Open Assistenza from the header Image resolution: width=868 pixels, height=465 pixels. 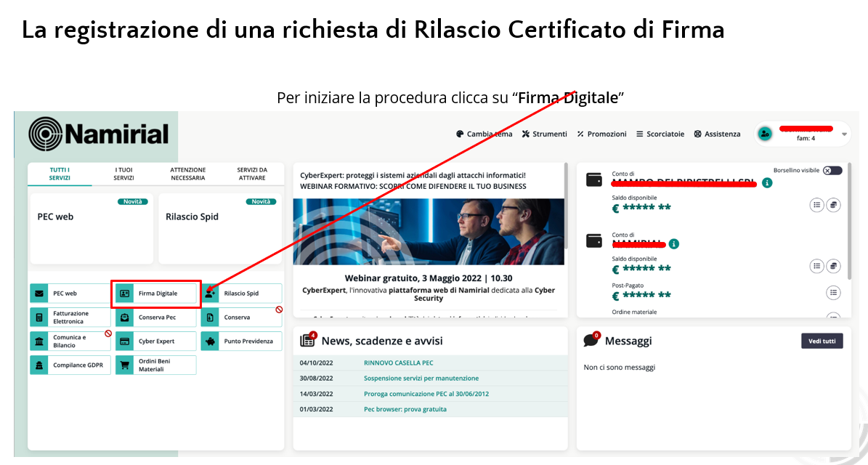tap(717, 134)
